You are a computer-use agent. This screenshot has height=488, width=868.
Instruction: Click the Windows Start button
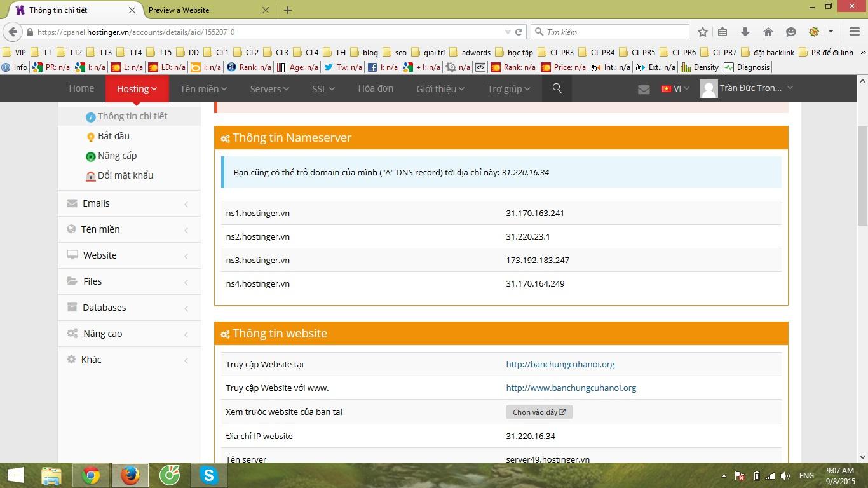point(15,475)
